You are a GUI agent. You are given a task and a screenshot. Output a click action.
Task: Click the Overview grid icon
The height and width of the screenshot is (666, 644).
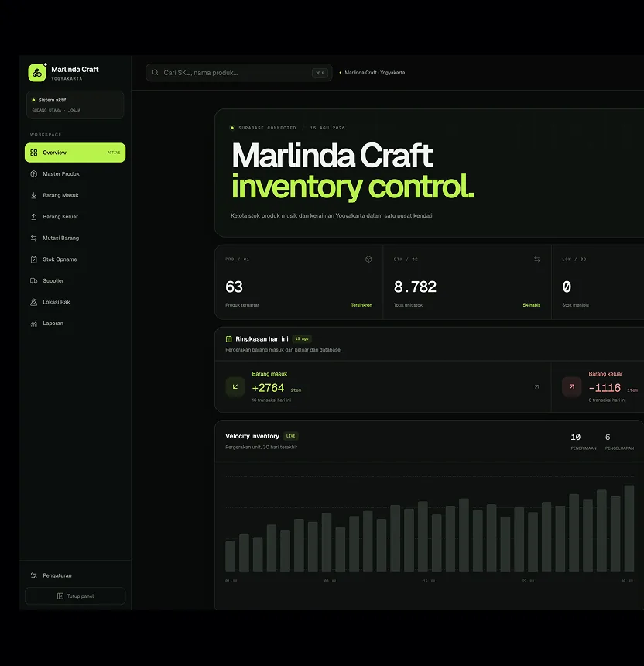tap(34, 153)
